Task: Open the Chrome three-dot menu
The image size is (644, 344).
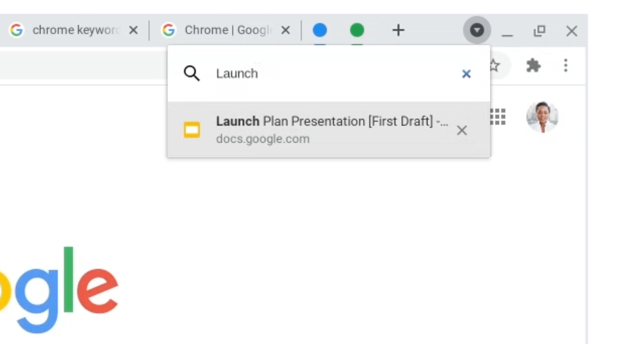Action: (565, 65)
